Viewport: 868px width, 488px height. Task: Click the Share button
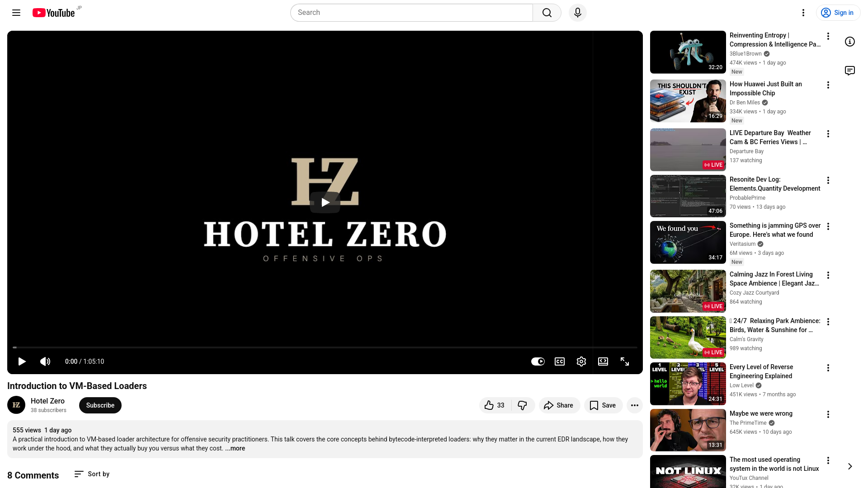(x=559, y=405)
